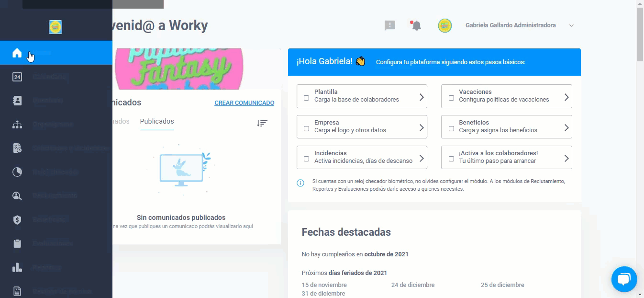The width and height of the screenshot is (644, 298).
Task: Click the CREAR COMUNICADO link
Action: click(x=244, y=103)
